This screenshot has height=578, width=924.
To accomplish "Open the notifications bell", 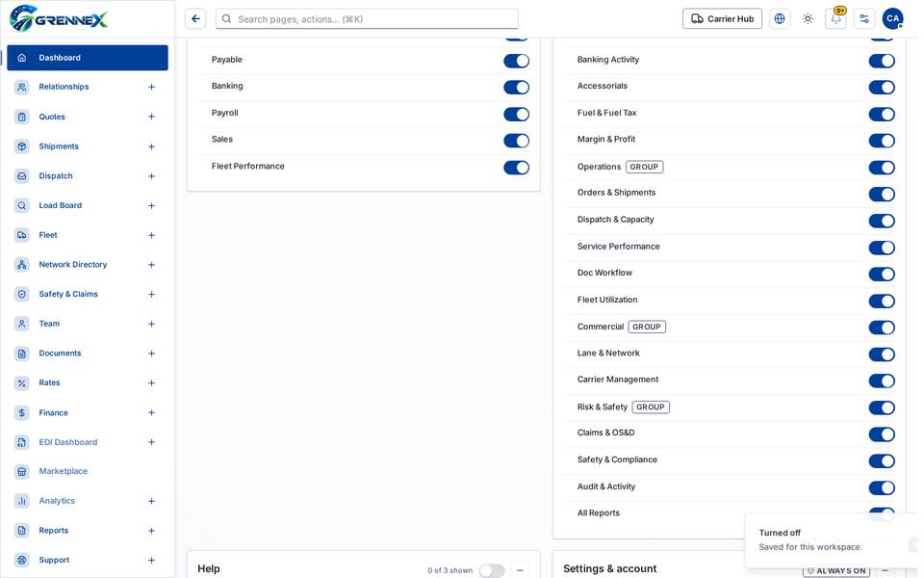I will pyautogui.click(x=836, y=19).
